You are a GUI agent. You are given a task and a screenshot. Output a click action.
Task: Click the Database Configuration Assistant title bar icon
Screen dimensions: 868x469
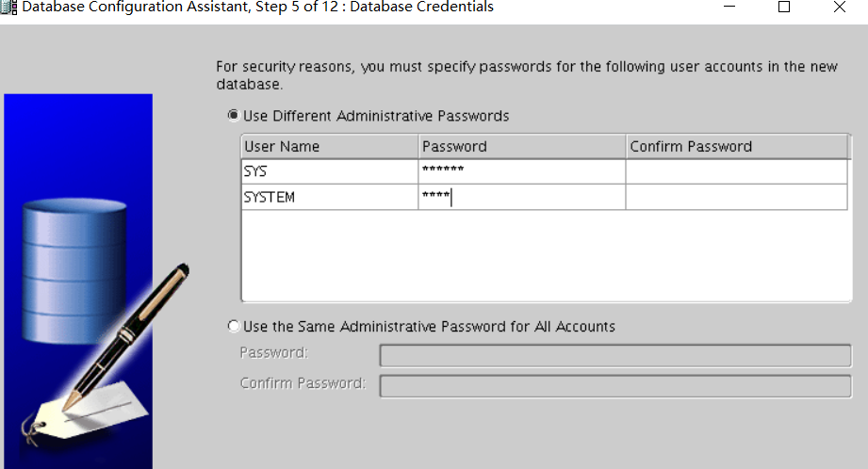pos(8,8)
